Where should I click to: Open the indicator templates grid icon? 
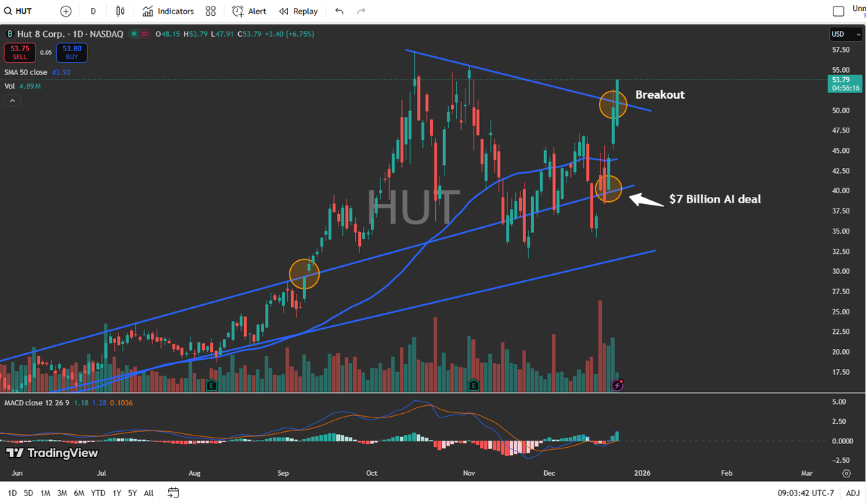[211, 11]
